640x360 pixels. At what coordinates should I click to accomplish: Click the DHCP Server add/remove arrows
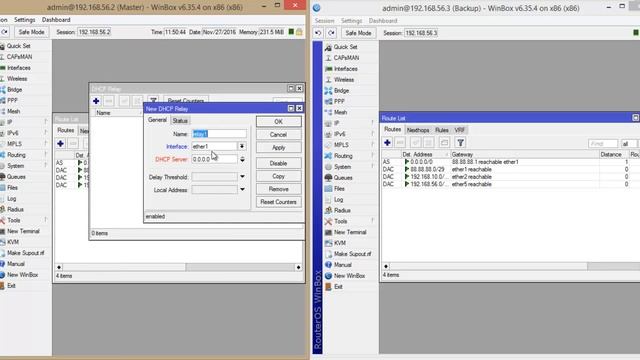[x=242, y=159]
